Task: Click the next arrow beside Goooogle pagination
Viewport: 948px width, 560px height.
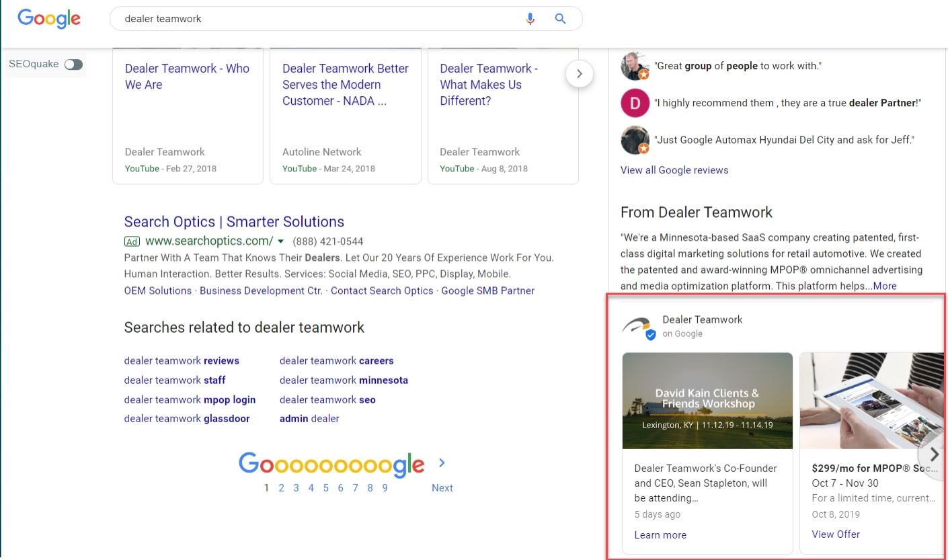Action: (x=442, y=463)
